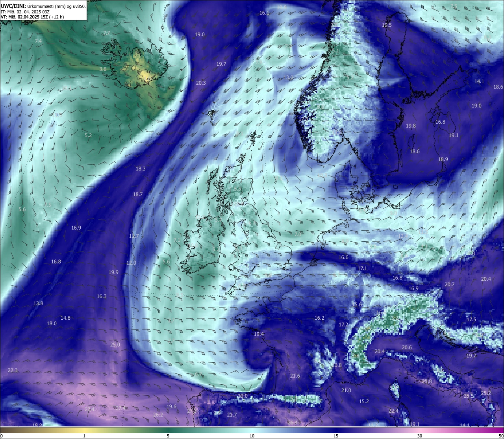Click the 26.2 value label
The height and width of the screenshot is (439, 504).
(x=158, y=415)
